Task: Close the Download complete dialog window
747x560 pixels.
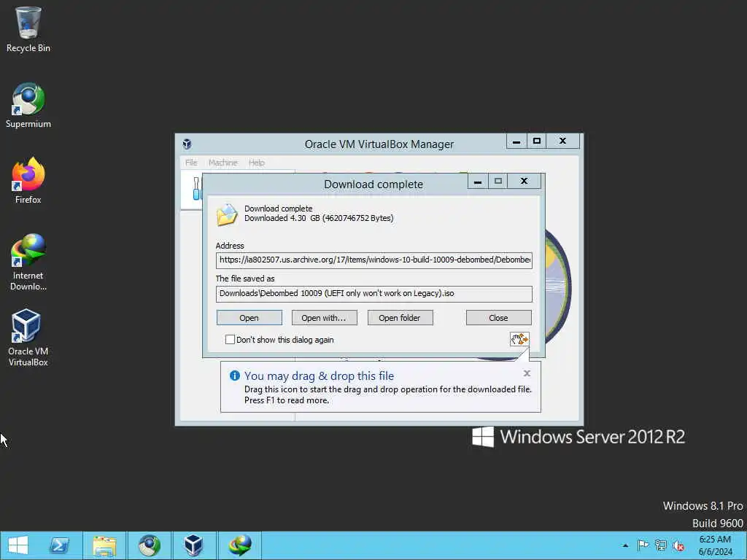Action: click(524, 181)
